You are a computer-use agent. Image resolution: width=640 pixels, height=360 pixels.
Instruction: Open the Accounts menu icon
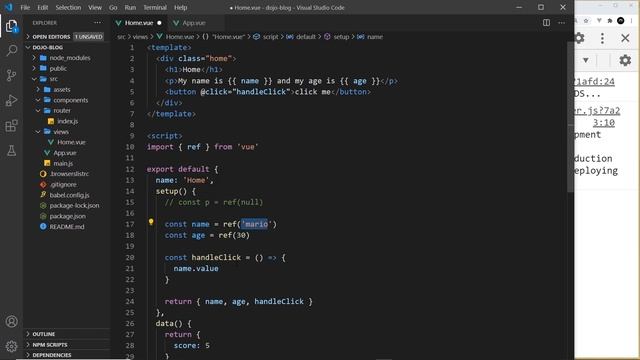[11, 322]
